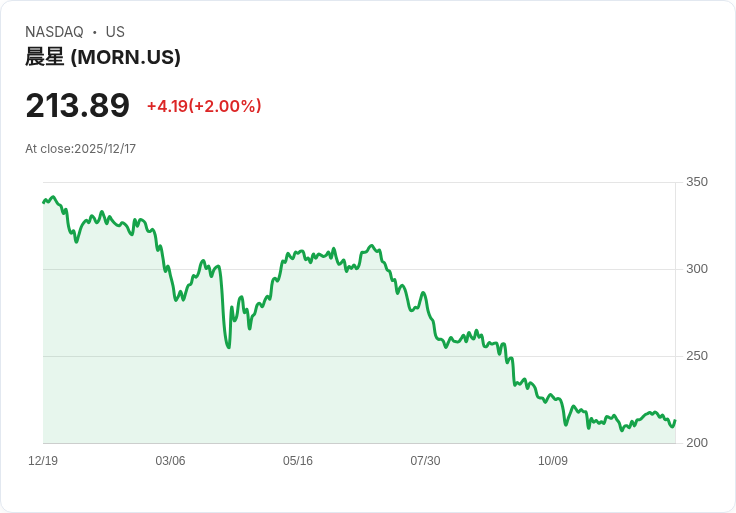Viewport: 736px width, 513px height.
Task: Jump to the 05/16 date label
Action: [298, 461]
